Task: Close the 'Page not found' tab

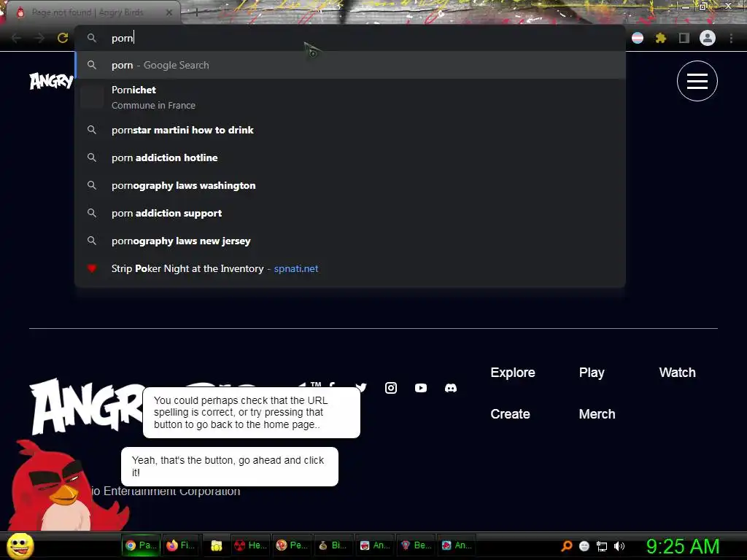Action: [169, 13]
